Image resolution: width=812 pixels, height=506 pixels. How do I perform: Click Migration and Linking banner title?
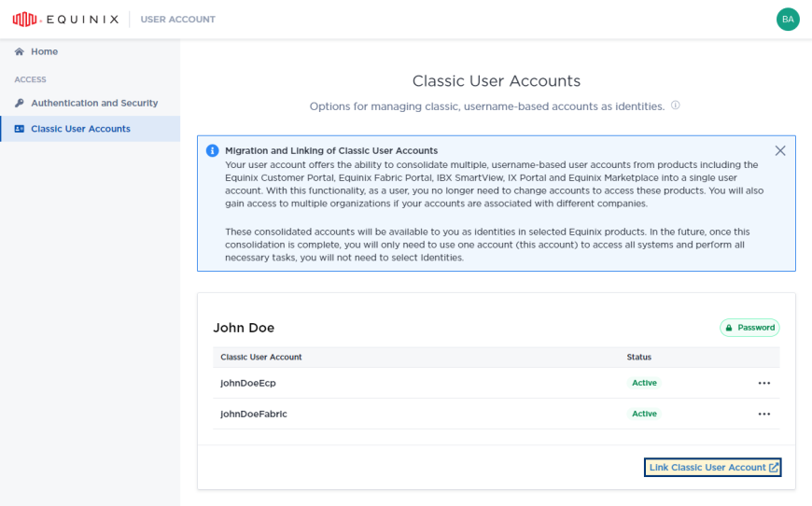click(x=331, y=150)
